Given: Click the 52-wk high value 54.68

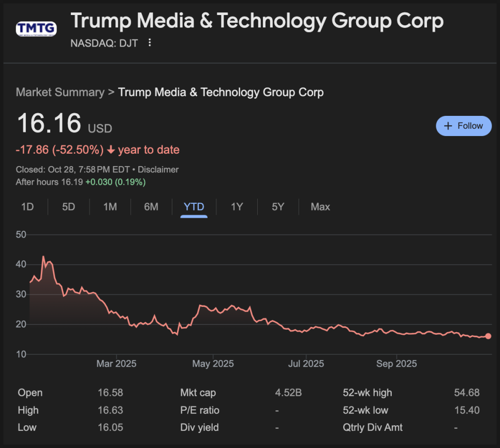Looking at the screenshot, I should [467, 393].
